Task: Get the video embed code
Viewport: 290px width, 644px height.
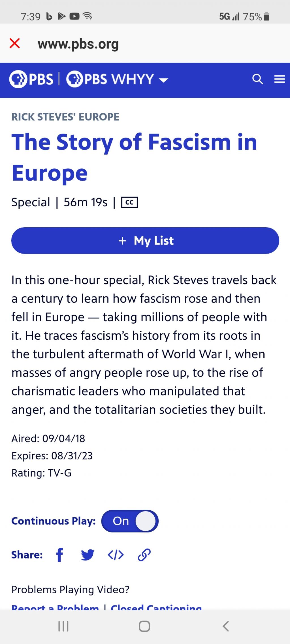Action: tap(116, 555)
